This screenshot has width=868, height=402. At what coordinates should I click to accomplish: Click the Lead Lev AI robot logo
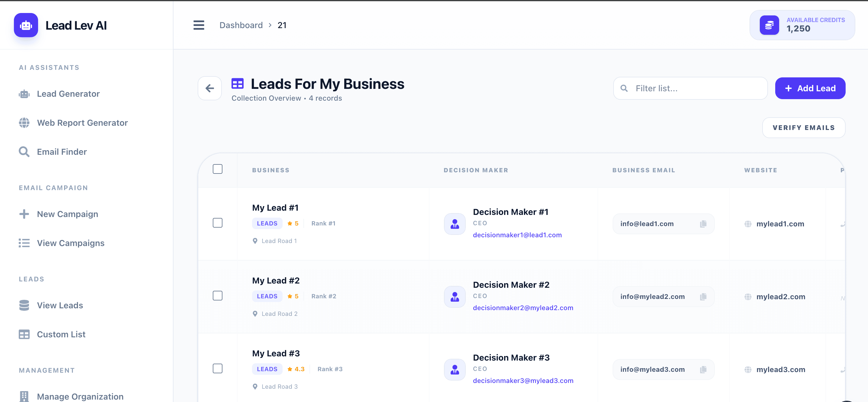pos(26,25)
